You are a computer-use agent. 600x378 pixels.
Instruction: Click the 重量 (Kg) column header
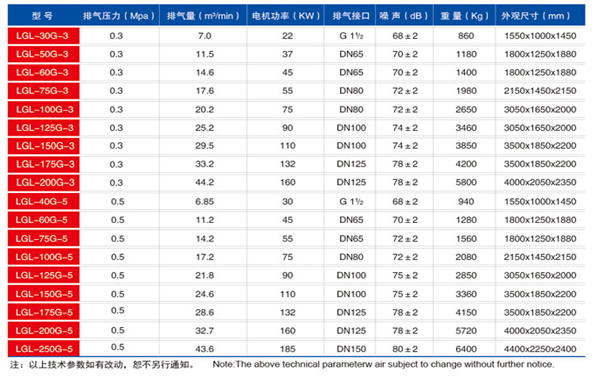click(x=465, y=16)
